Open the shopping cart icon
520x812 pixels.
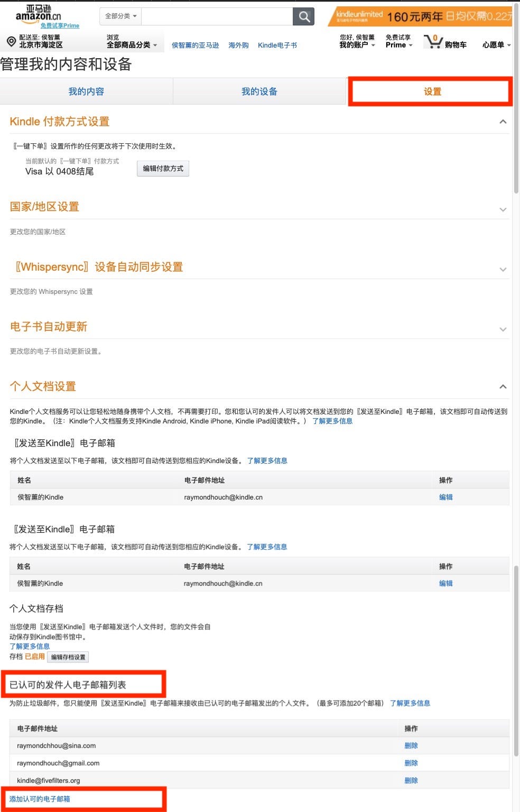pos(433,42)
